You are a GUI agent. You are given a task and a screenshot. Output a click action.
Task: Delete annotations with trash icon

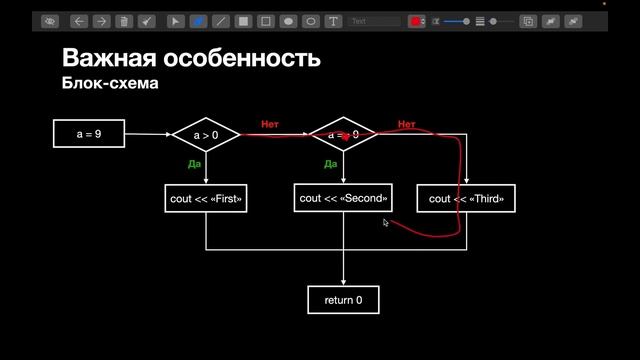(124, 21)
